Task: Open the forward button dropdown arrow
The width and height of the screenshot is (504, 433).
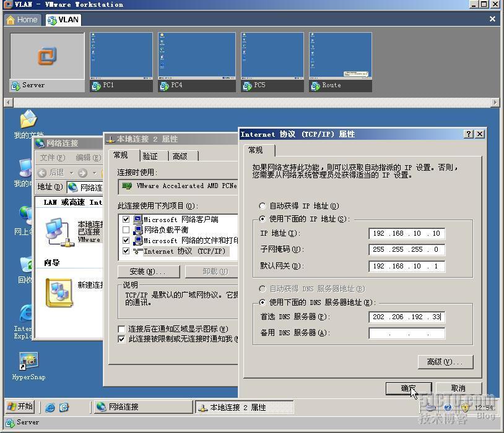Action: coord(95,173)
